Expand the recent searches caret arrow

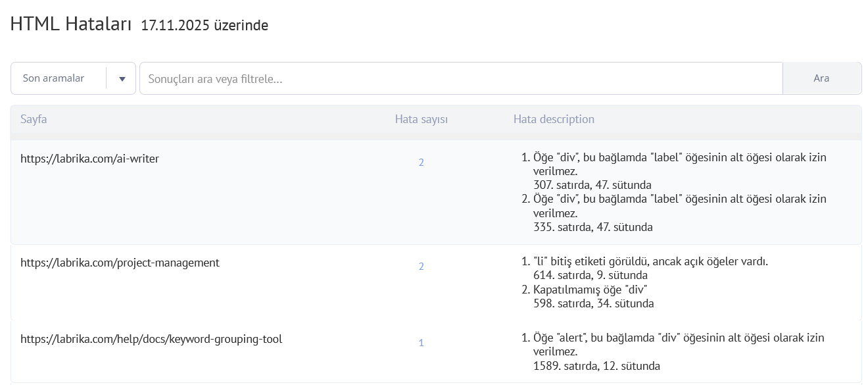[121, 78]
